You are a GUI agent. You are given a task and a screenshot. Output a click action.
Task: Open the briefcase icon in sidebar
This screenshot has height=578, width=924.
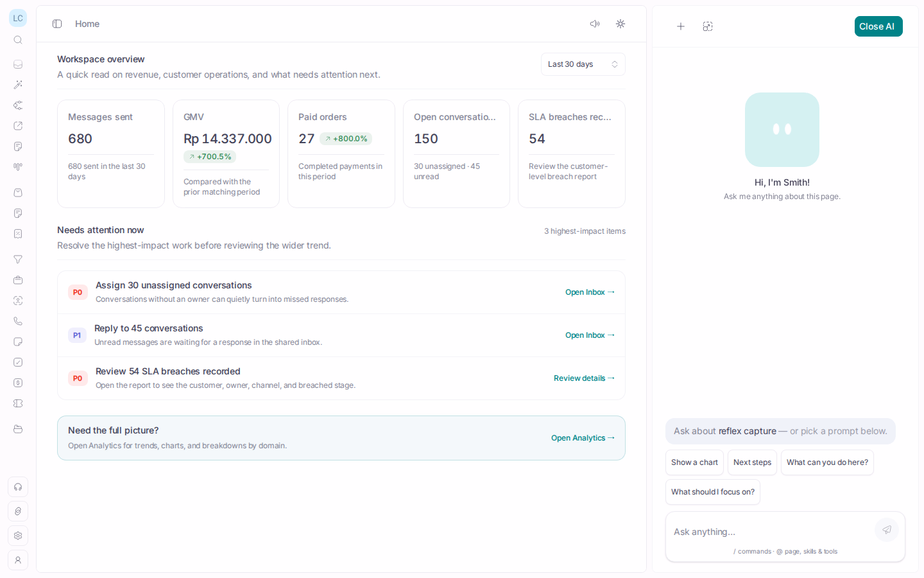pos(18,280)
